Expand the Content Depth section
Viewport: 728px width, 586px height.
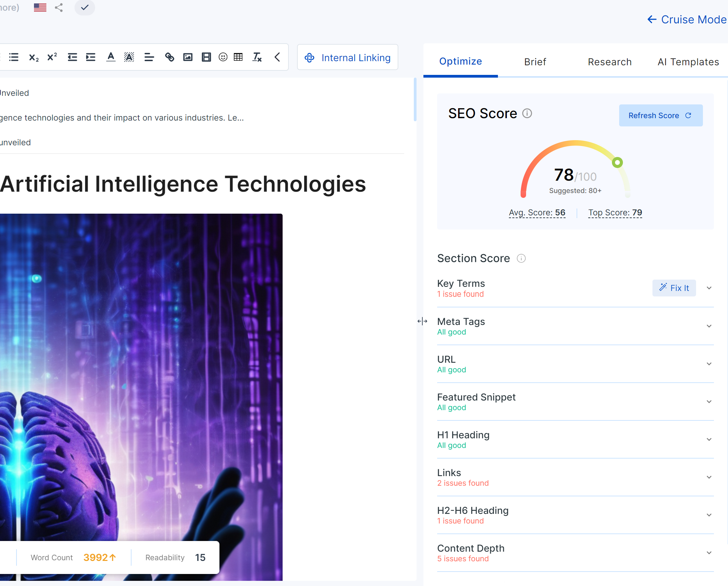[709, 553]
